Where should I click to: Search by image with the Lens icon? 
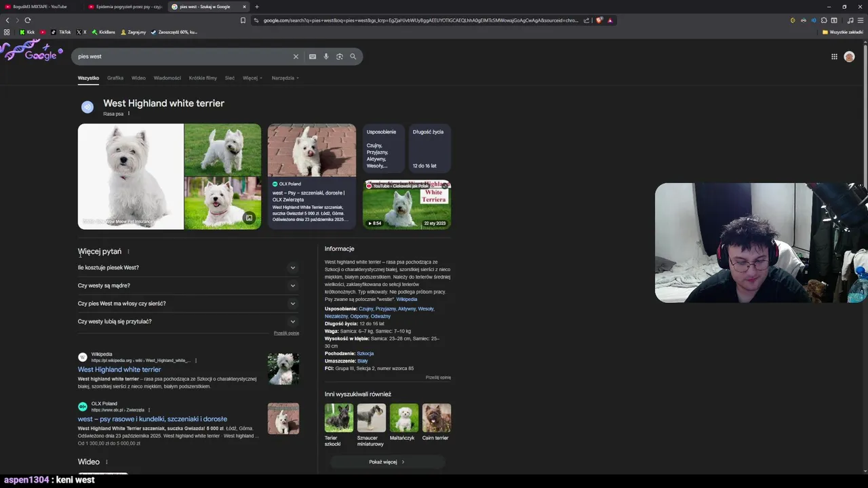340,56
